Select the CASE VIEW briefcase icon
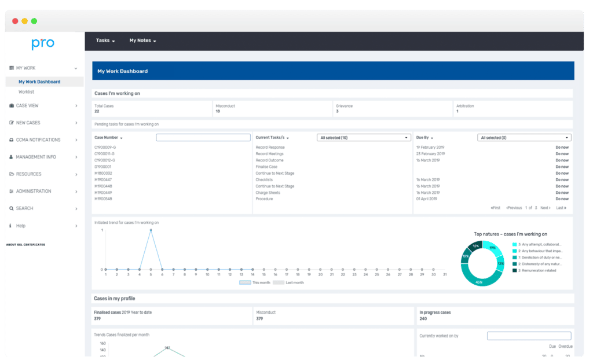The height and width of the screenshot is (364, 593). (12, 105)
